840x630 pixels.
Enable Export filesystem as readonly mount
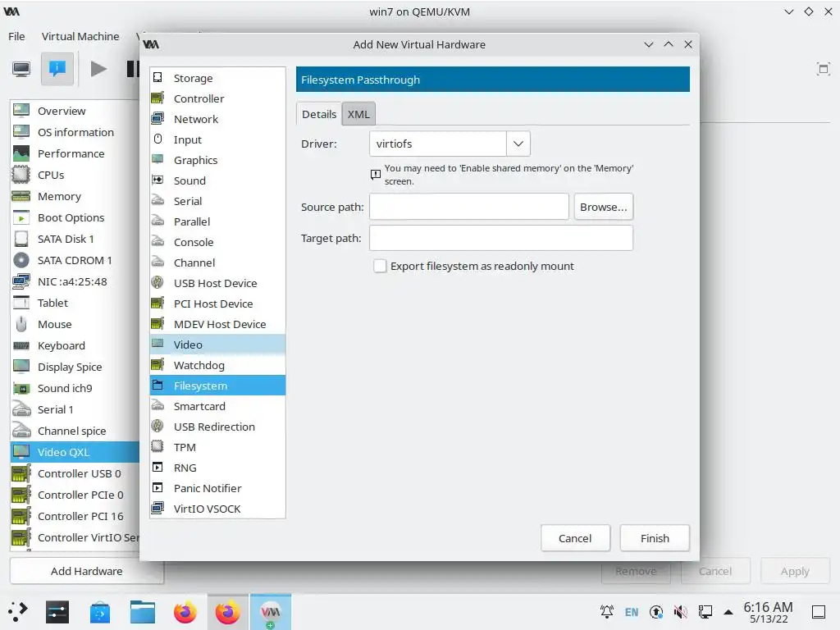380,266
